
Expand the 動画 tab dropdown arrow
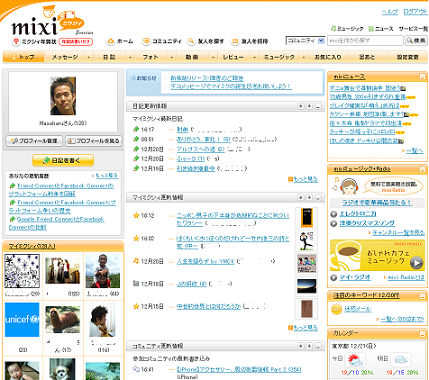(x=213, y=57)
